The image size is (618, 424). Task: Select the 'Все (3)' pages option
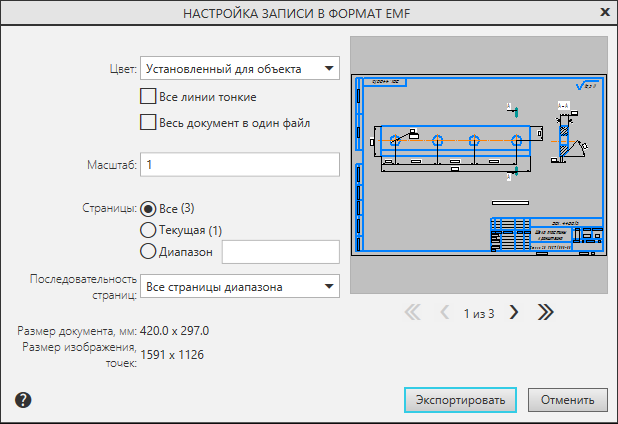[x=149, y=209]
